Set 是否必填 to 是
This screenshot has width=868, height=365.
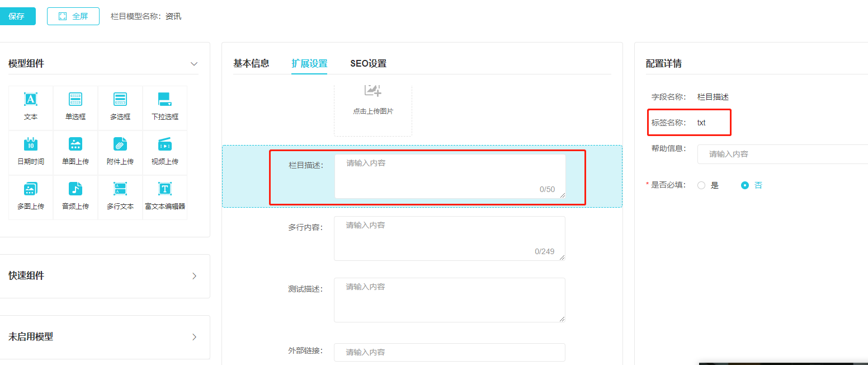click(701, 185)
